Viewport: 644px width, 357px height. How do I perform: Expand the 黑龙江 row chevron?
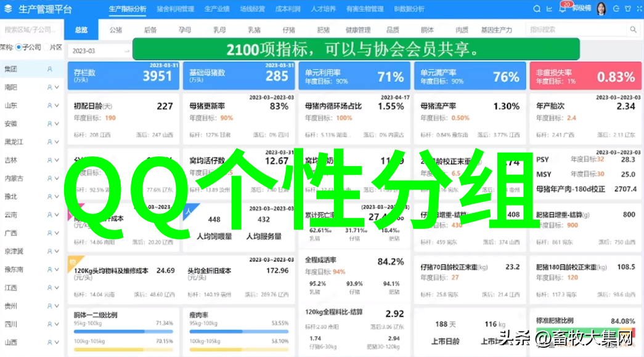[x=57, y=142]
